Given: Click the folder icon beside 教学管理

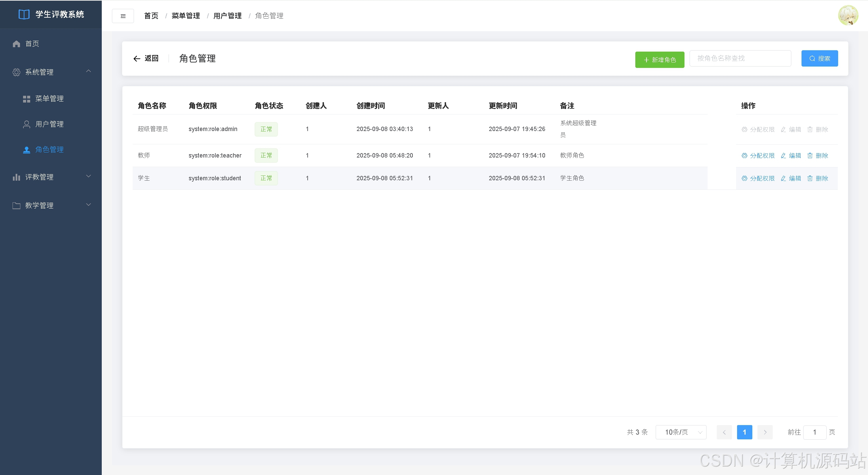Looking at the screenshot, I should [16, 206].
